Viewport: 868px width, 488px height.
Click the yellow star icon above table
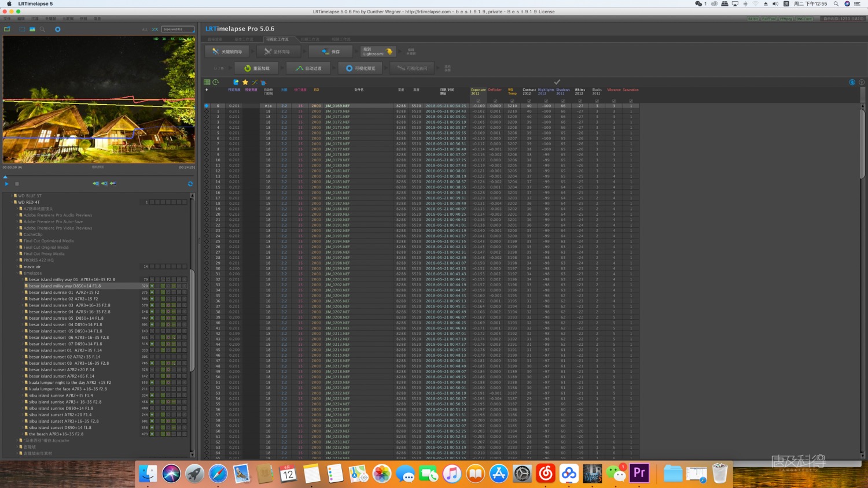[x=245, y=82]
